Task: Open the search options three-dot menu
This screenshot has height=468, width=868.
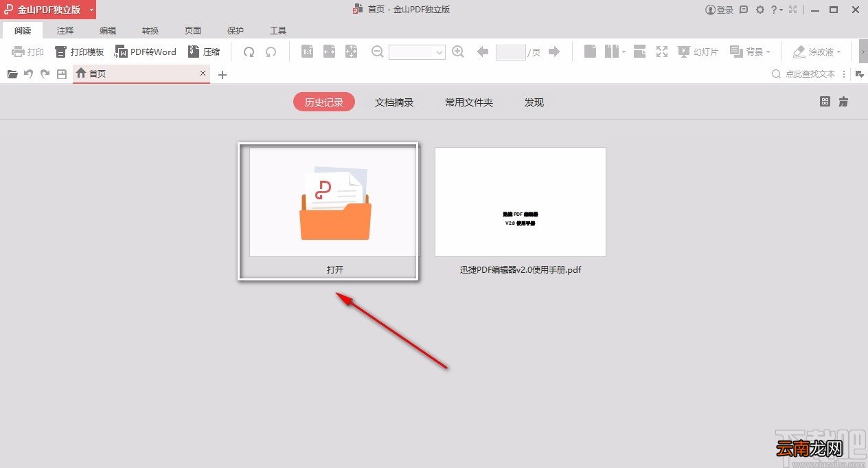Action: pos(843,74)
